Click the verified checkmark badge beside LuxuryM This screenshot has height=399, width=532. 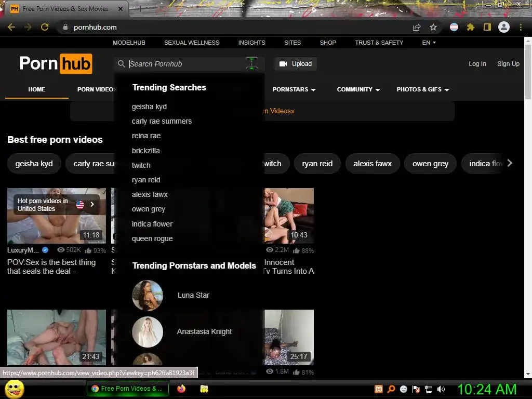click(45, 250)
